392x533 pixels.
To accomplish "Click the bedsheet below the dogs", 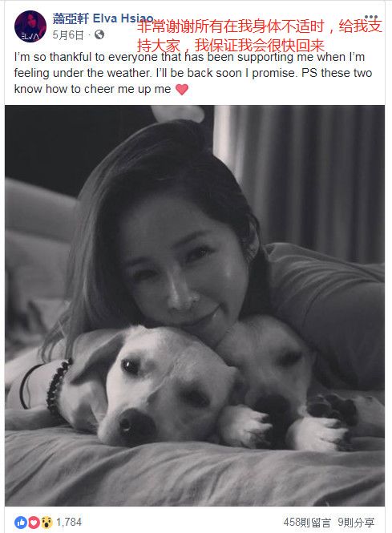I will click(x=195, y=476).
